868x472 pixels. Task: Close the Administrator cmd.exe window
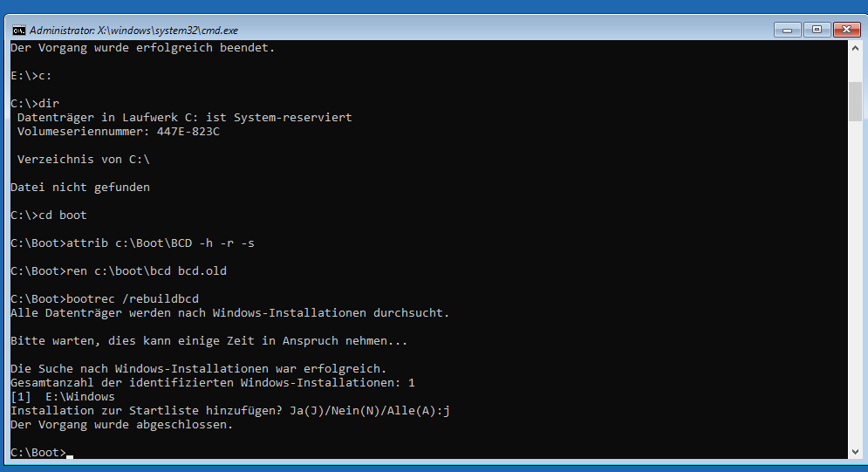[x=845, y=29]
